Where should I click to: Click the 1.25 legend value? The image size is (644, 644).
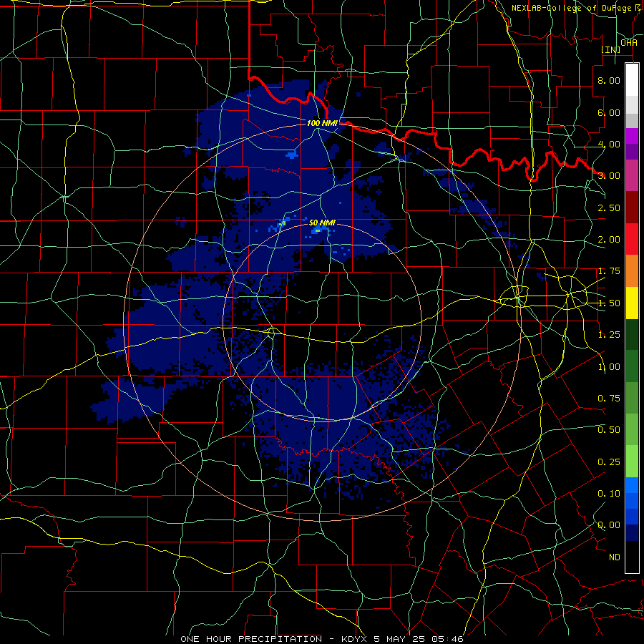coord(609,335)
